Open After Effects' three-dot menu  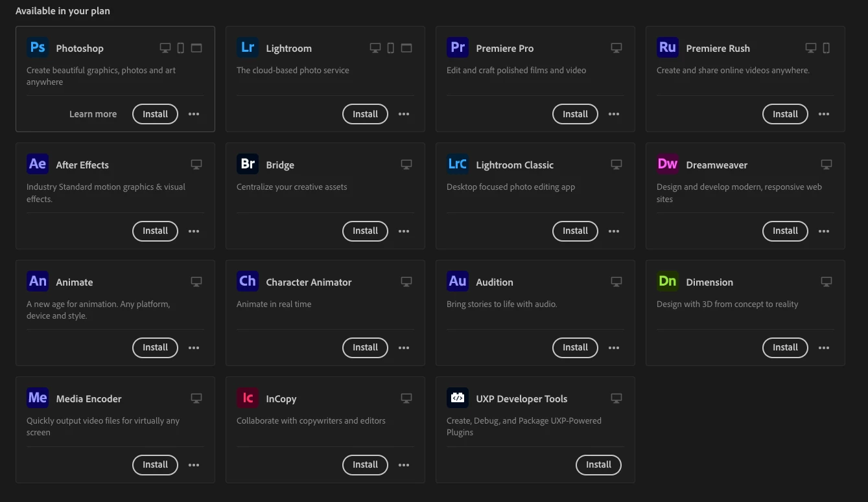point(194,231)
